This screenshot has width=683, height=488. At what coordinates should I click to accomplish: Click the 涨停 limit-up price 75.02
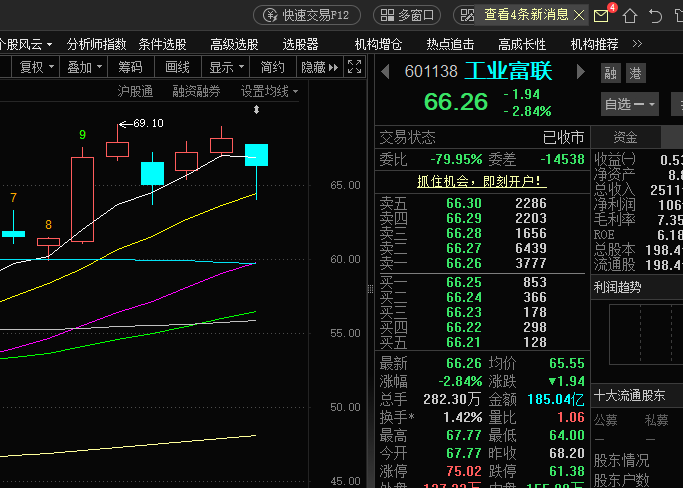pyautogui.click(x=463, y=471)
